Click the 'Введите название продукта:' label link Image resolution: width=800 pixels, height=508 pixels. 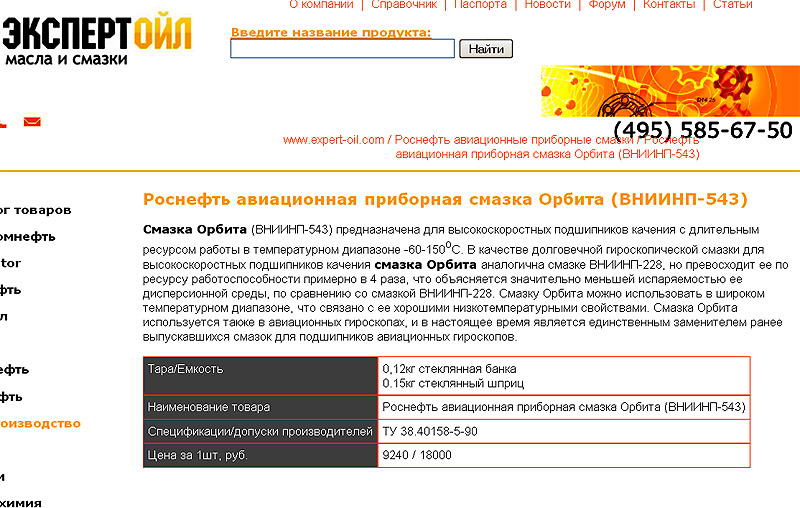point(331,32)
